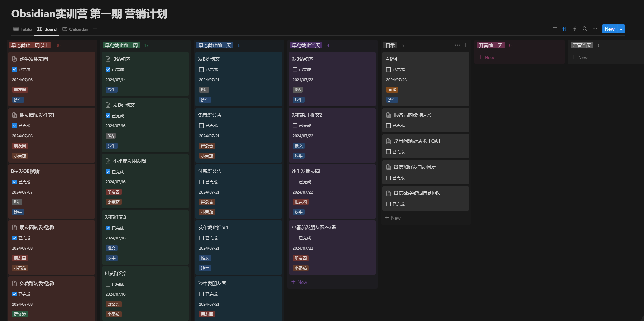Click page icon of 微信ob关键词自动回复 card
Viewport: 644px width, 321px height.
coord(389,193)
